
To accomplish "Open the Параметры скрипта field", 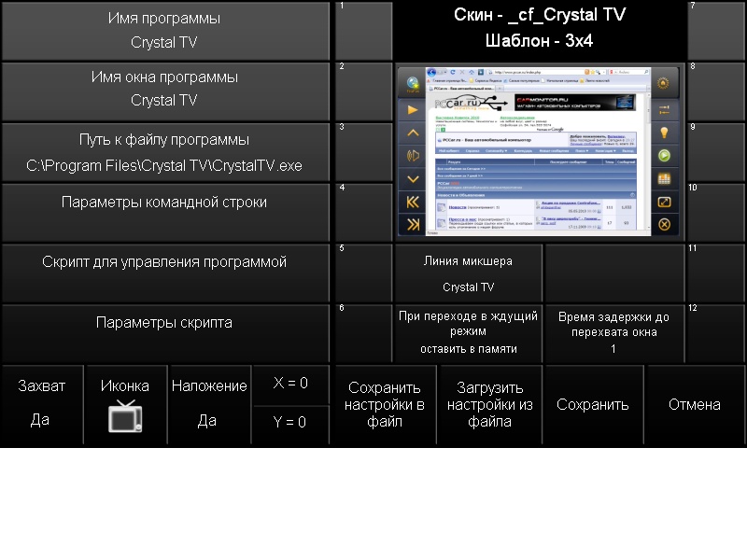I will coord(165,333).
